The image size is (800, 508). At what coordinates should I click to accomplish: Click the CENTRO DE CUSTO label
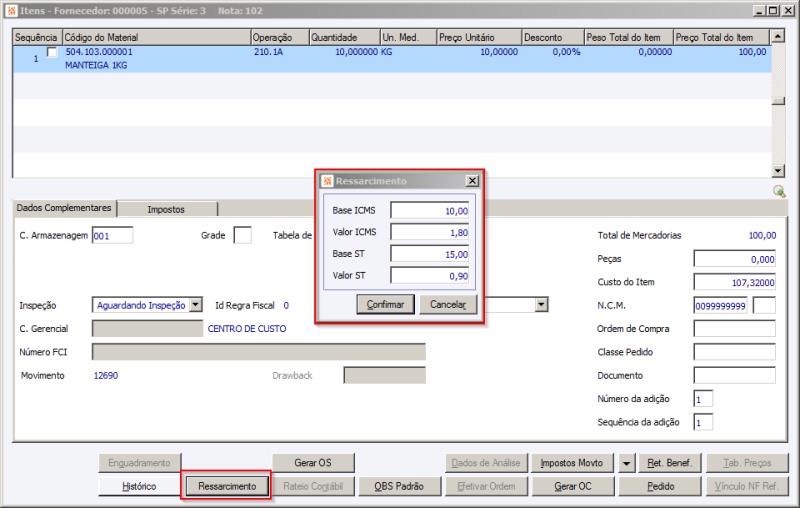coord(247,329)
